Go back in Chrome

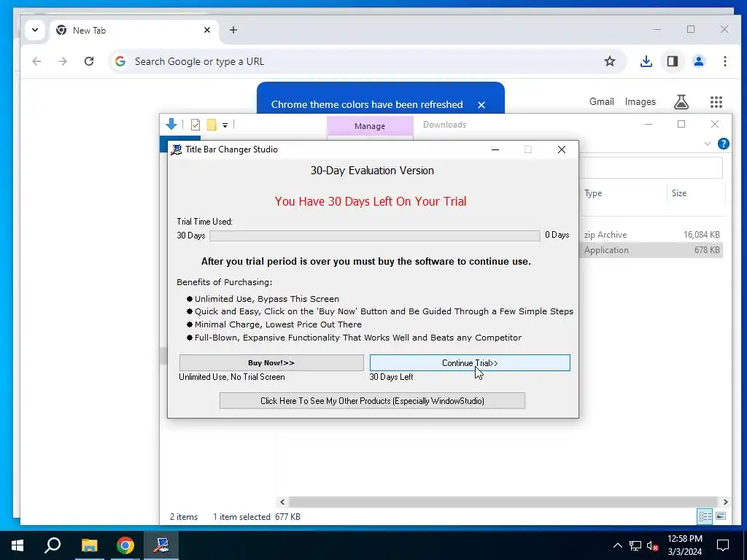pyautogui.click(x=36, y=61)
